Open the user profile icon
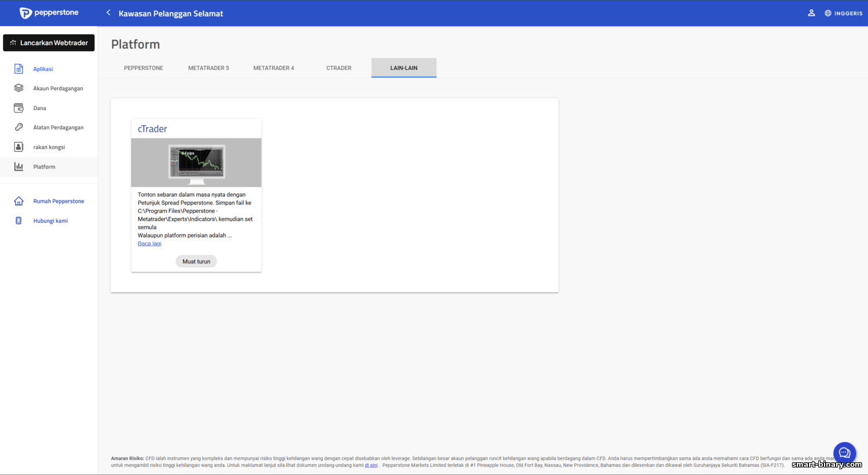 click(811, 13)
